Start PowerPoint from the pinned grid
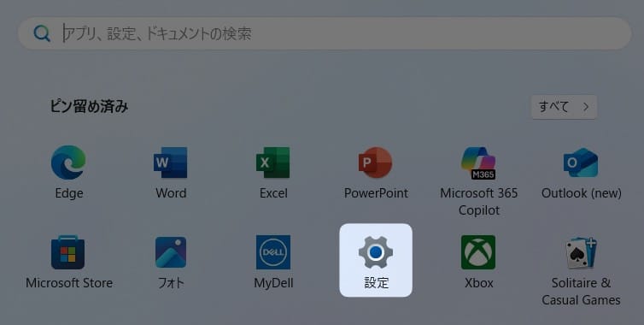Screen dimensions: 644x325 click(x=376, y=162)
